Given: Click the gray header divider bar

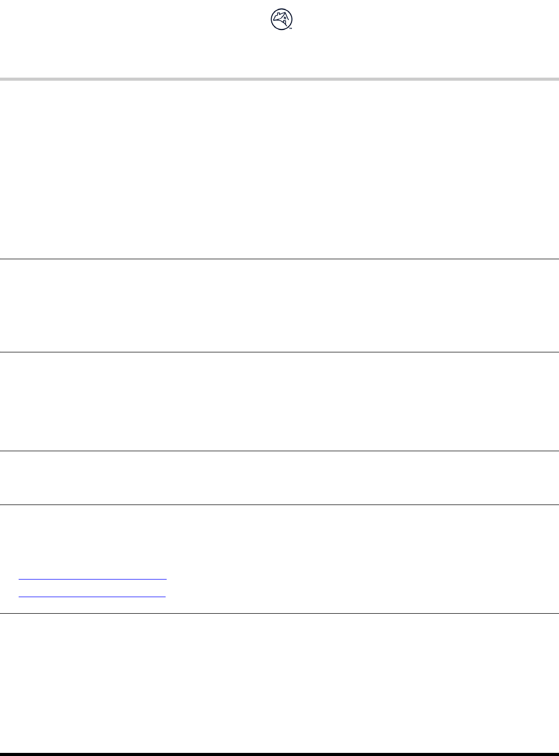Looking at the screenshot, I should click(279, 79).
